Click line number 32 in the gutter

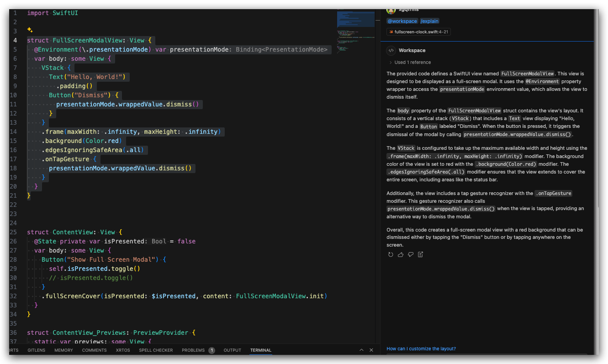[13, 296]
